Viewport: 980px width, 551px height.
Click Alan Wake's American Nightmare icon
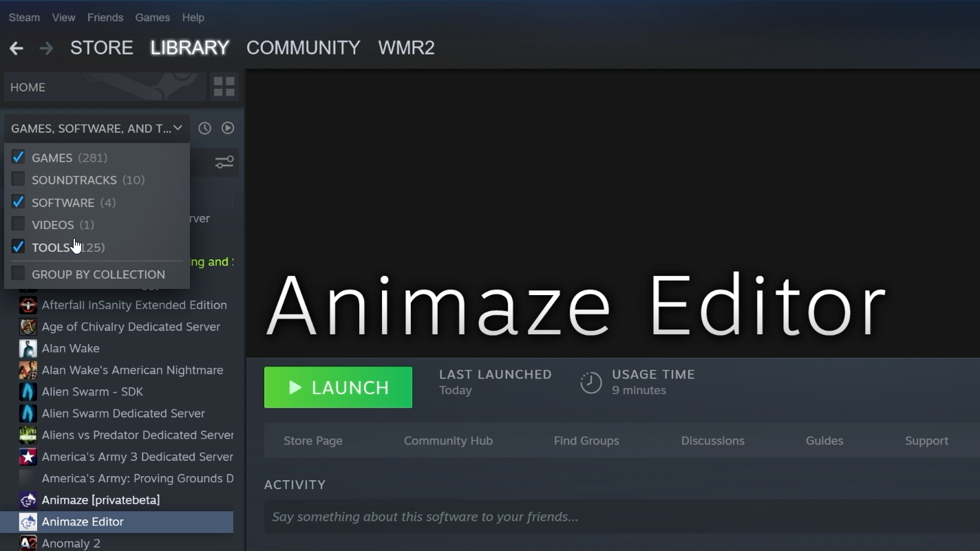(28, 370)
